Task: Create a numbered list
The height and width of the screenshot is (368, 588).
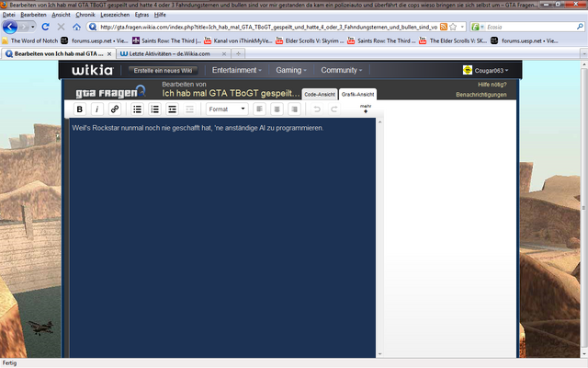Action: pos(155,109)
